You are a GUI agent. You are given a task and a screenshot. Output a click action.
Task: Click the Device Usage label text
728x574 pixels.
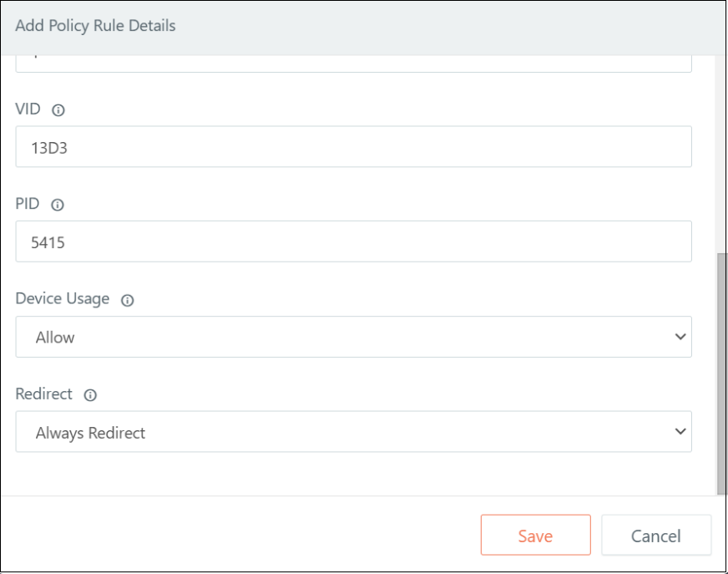point(63,298)
